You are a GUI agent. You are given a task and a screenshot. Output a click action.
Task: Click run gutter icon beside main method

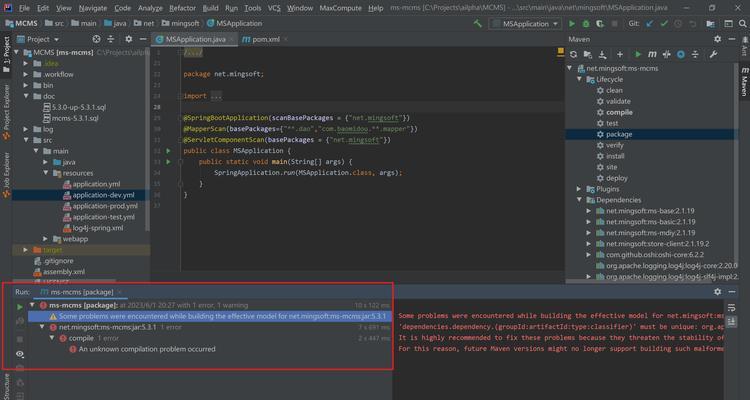168,162
